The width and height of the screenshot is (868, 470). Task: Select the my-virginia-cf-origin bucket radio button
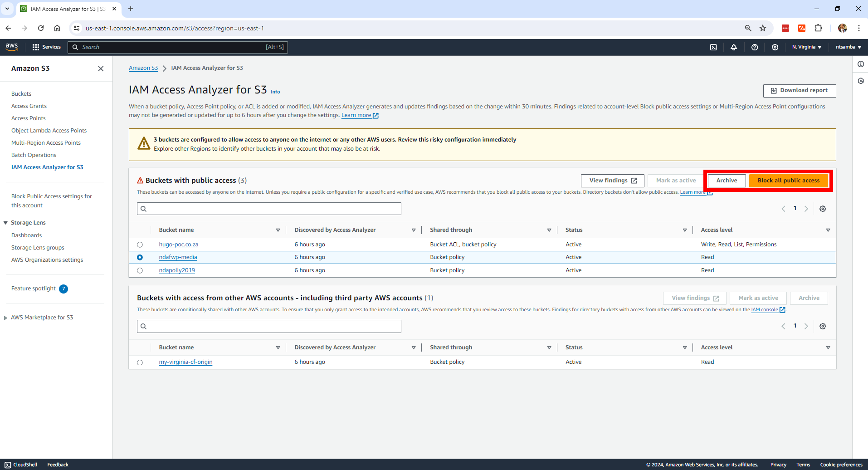(140, 362)
